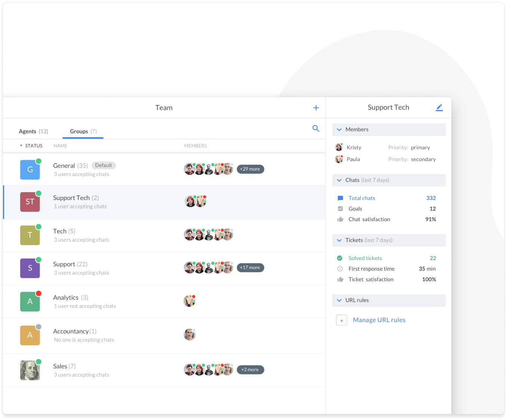This screenshot has width=507, height=420.
Task: Click the Sales group banknote avatar
Action: click(30, 370)
